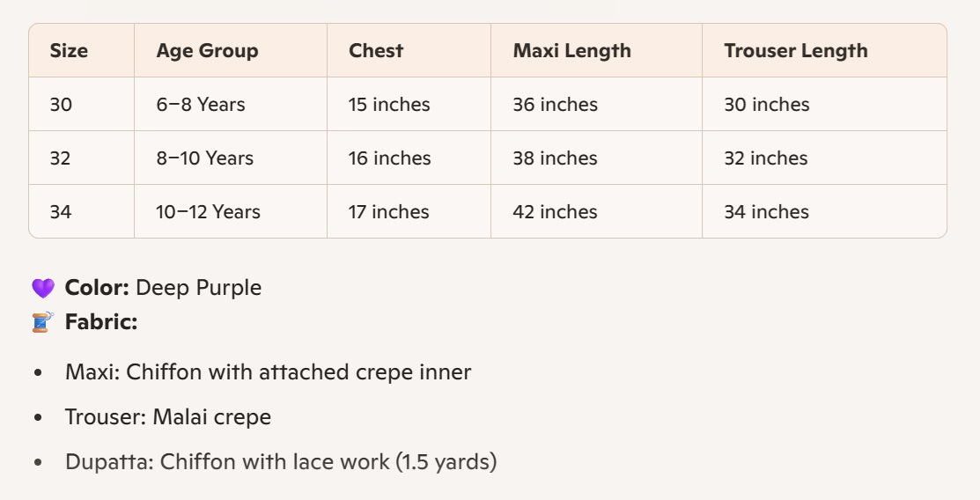Click the 17 inches chest cell
This screenshot has width=980, height=500.
pyautogui.click(x=389, y=212)
